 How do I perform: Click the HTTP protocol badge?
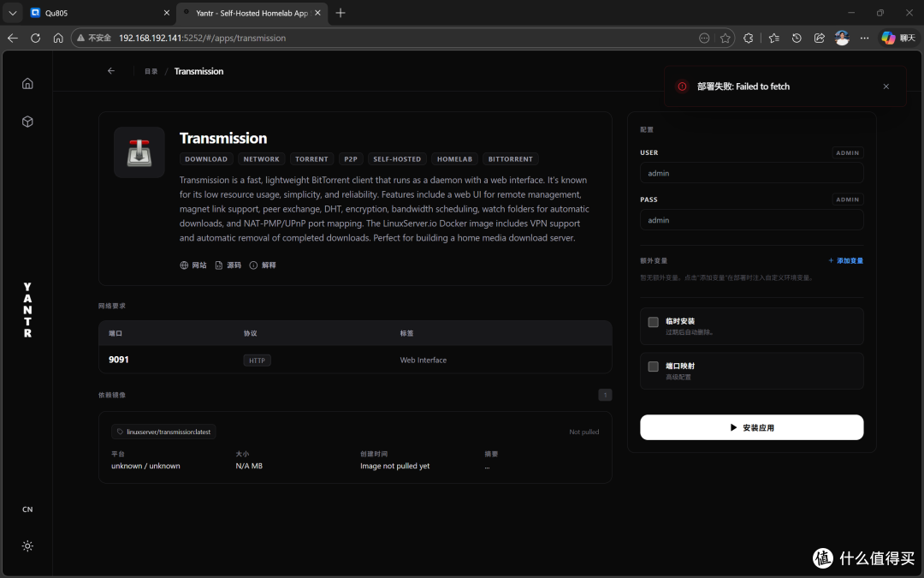257,361
